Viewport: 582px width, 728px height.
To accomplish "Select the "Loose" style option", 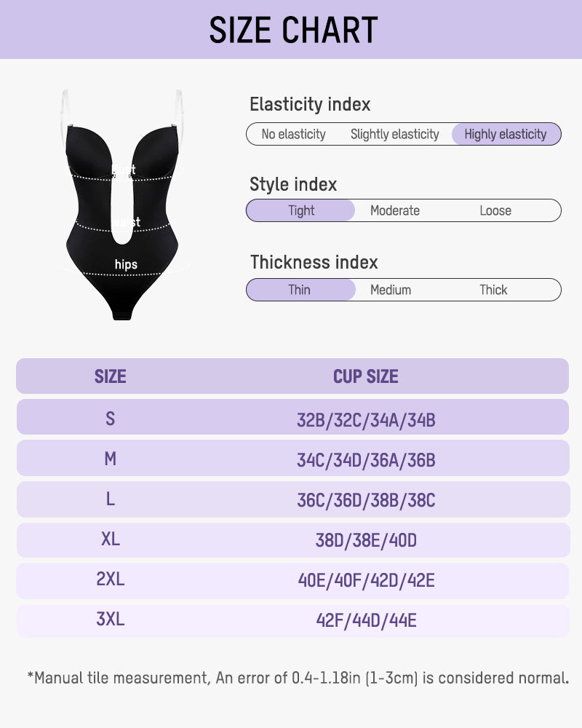I will (x=495, y=210).
